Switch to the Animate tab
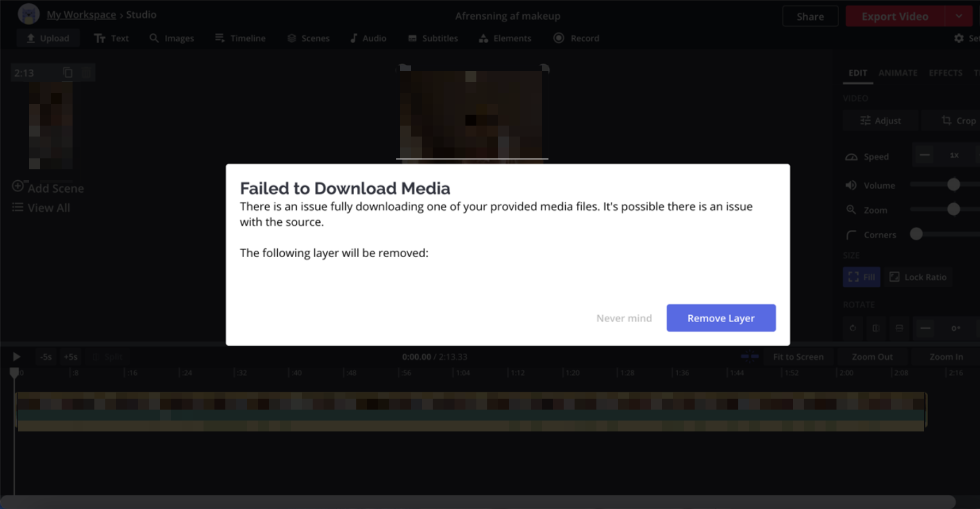980x509 pixels. click(x=898, y=73)
